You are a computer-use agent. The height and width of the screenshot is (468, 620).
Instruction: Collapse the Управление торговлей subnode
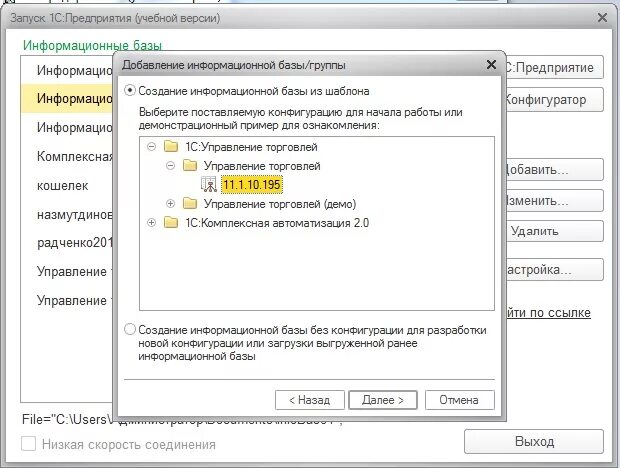click(170, 166)
